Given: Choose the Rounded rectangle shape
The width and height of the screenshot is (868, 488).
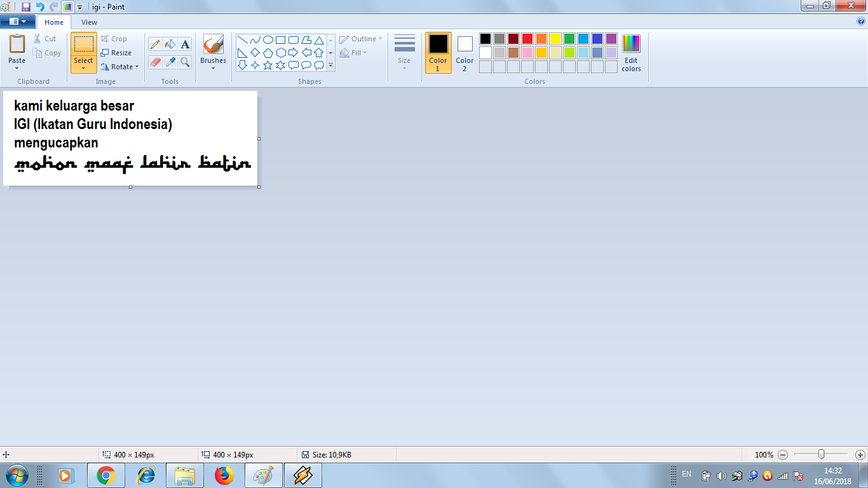Looking at the screenshot, I should [293, 39].
